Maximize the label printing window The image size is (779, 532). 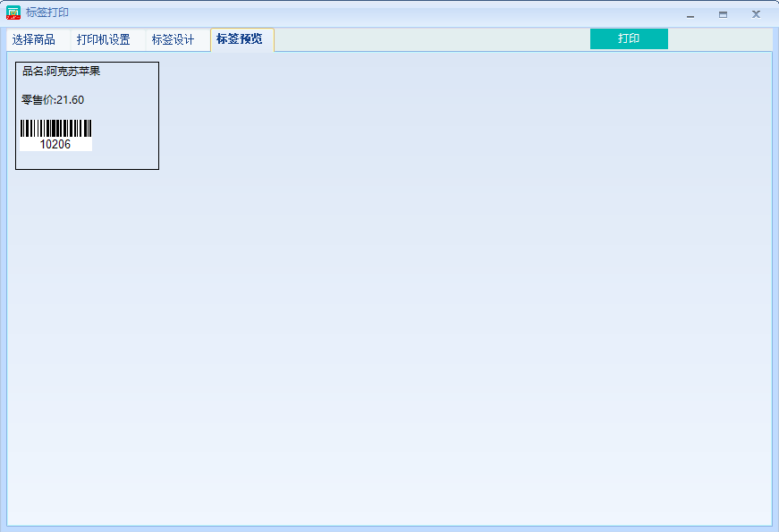click(723, 14)
